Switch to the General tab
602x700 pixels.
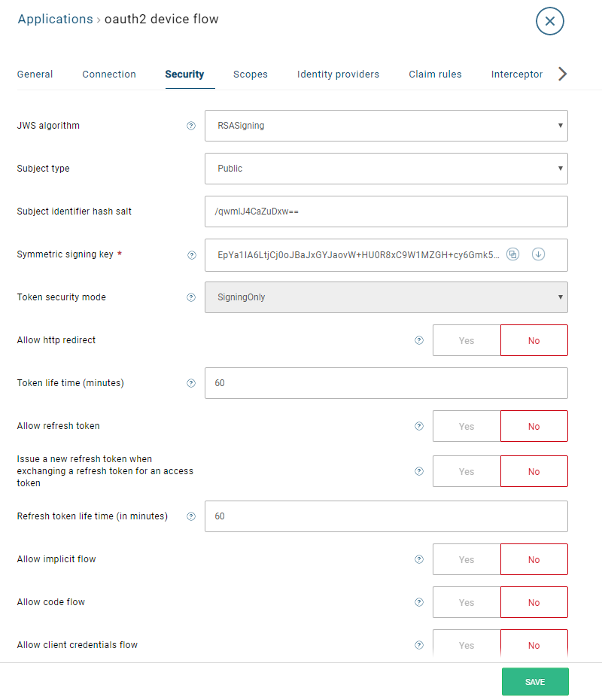click(35, 74)
